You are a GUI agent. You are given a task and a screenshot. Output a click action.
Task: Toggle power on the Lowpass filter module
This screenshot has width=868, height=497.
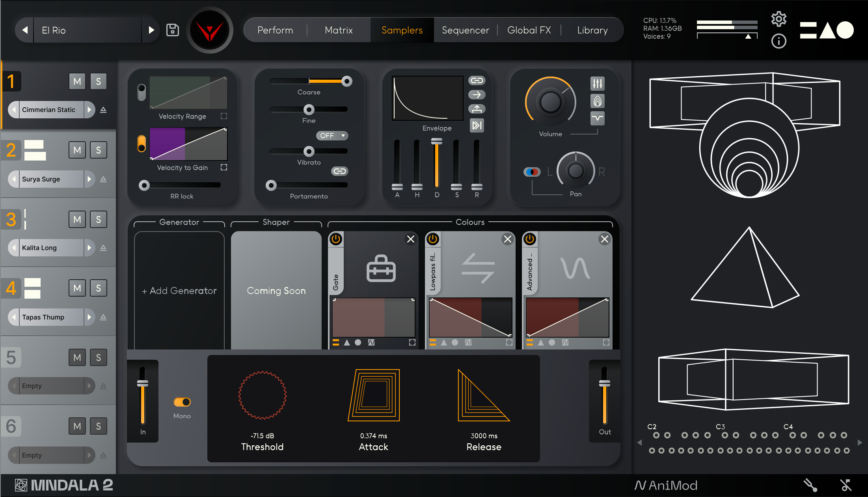tap(433, 239)
